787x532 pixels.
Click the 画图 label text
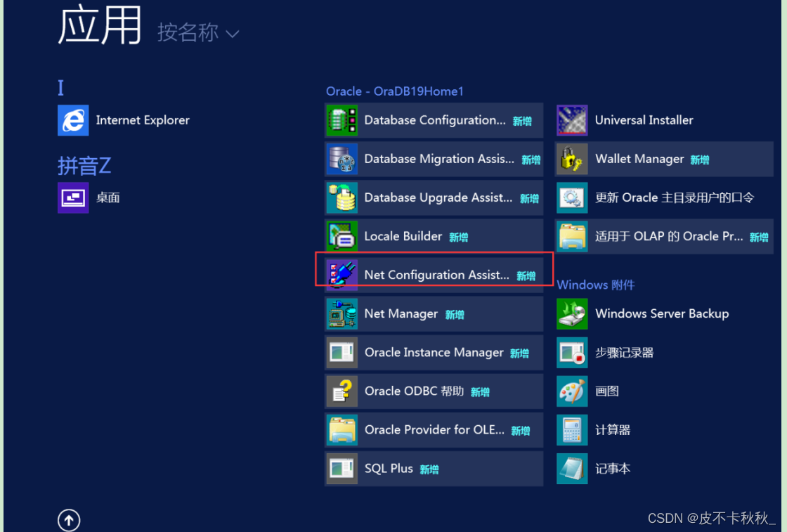click(607, 391)
